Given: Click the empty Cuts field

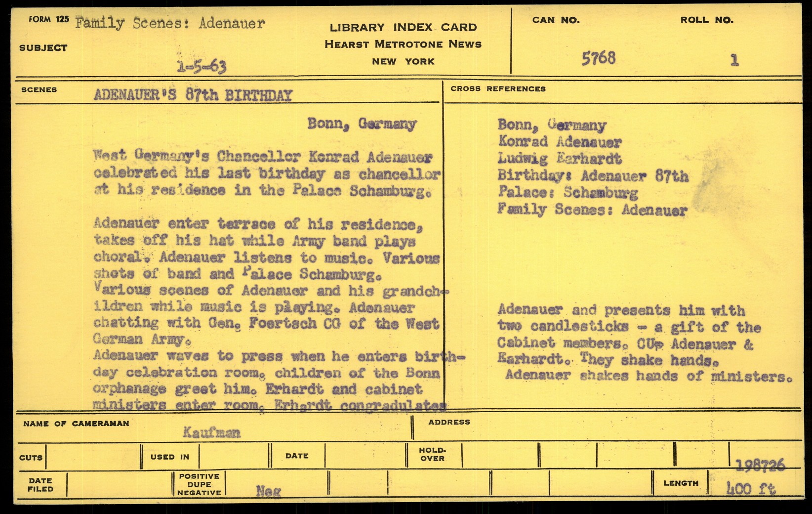Looking at the screenshot, I should coord(92,457).
